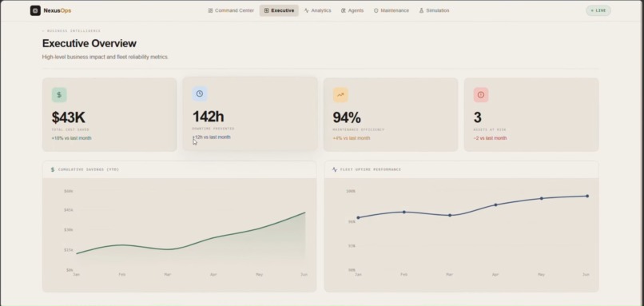The height and width of the screenshot is (306, 644).
Task: Go to the Maintenance tab
Action: click(x=392, y=10)
